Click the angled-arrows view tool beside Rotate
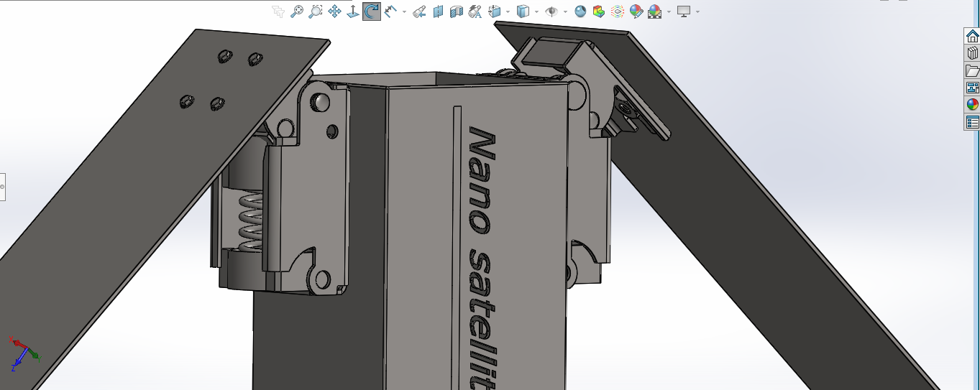The width and height of the screenshot is (980, 390). pyautogui.click(x=391, y=11)
